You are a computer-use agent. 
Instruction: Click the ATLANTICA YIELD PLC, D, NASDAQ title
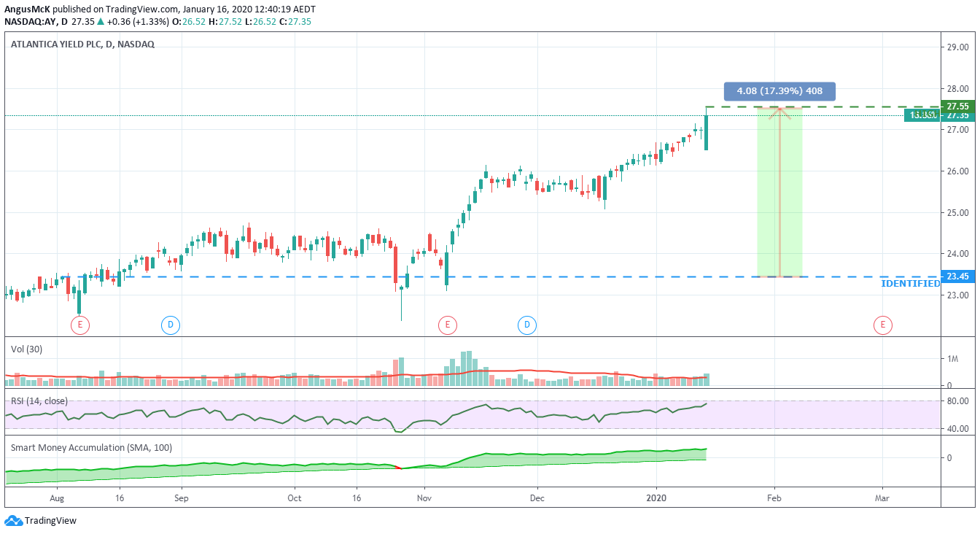pyautogui.click(x=82, y=44)
